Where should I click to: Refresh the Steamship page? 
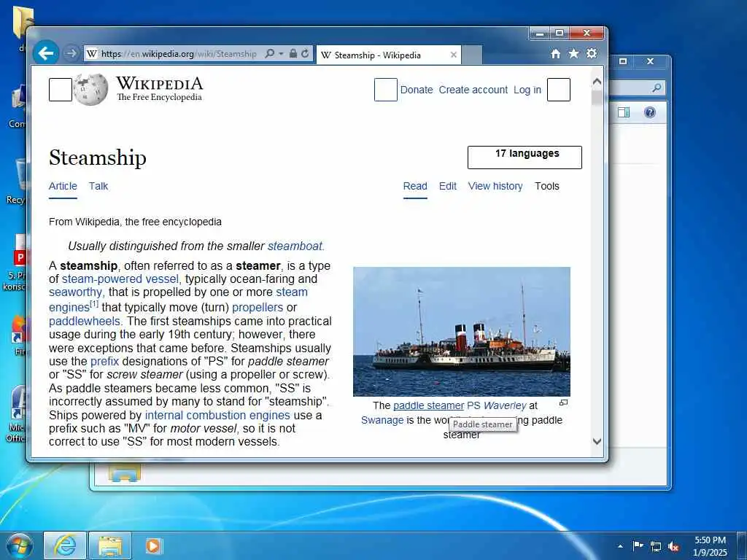(305, 54)
